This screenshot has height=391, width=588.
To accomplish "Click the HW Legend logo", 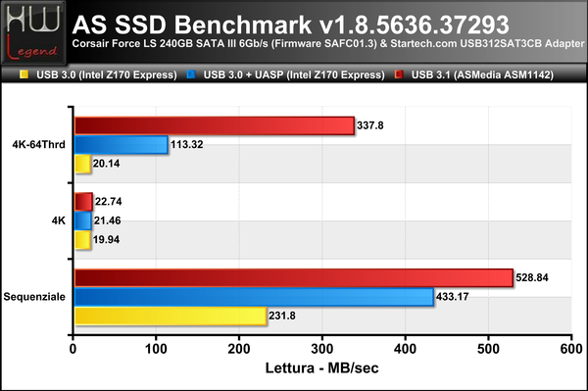I will [x=33, y=32].
